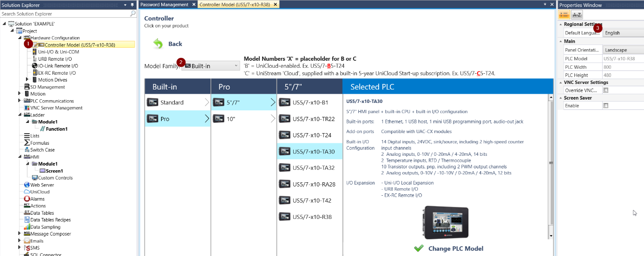This screenshot has width=644, height=256.
Task: Choose PLC model US5/7-x10-T24
Action: pos(310,135)
